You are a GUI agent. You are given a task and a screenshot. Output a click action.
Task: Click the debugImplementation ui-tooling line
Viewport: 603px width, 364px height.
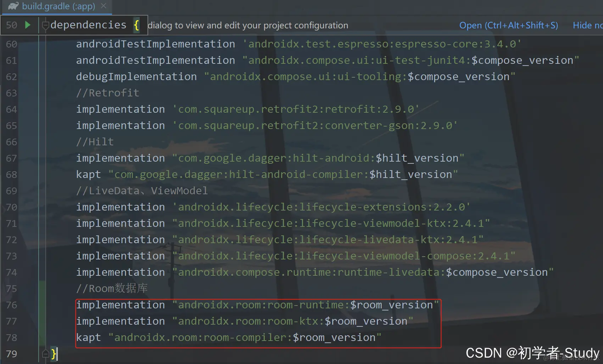point(296,77)
